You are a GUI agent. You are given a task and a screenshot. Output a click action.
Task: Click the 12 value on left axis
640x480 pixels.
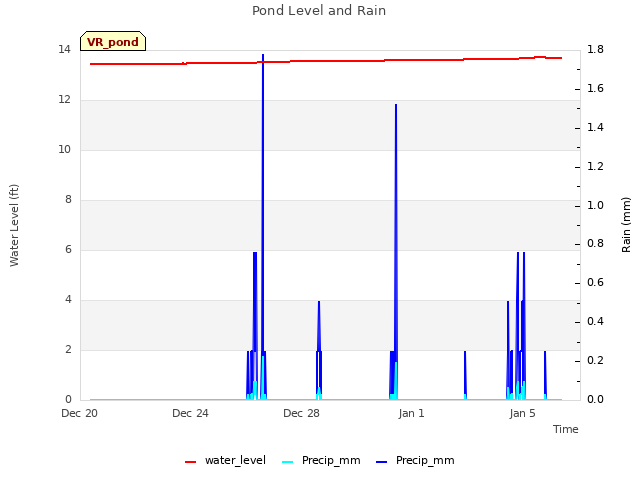64,100
